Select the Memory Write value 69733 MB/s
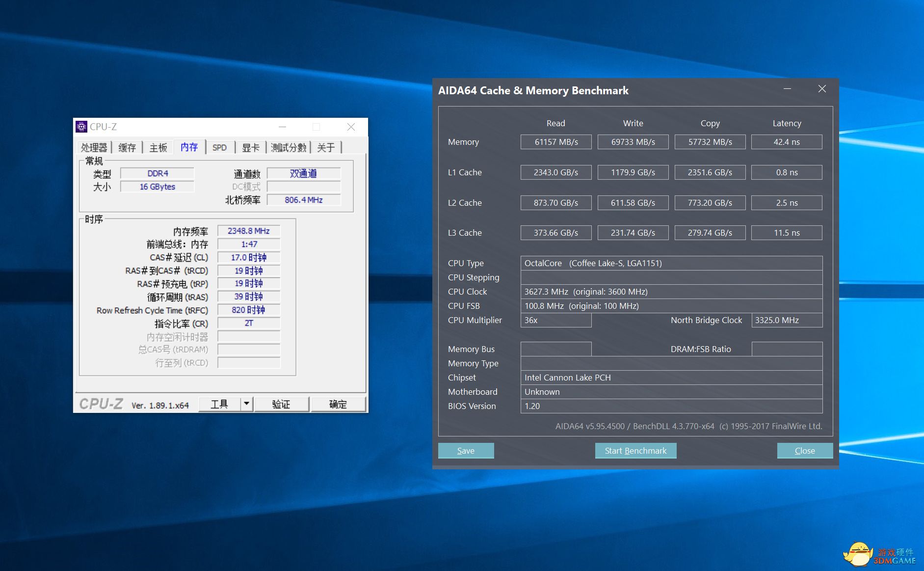The width and height of the screenshot is (924, 571). [x=633, y=142]
